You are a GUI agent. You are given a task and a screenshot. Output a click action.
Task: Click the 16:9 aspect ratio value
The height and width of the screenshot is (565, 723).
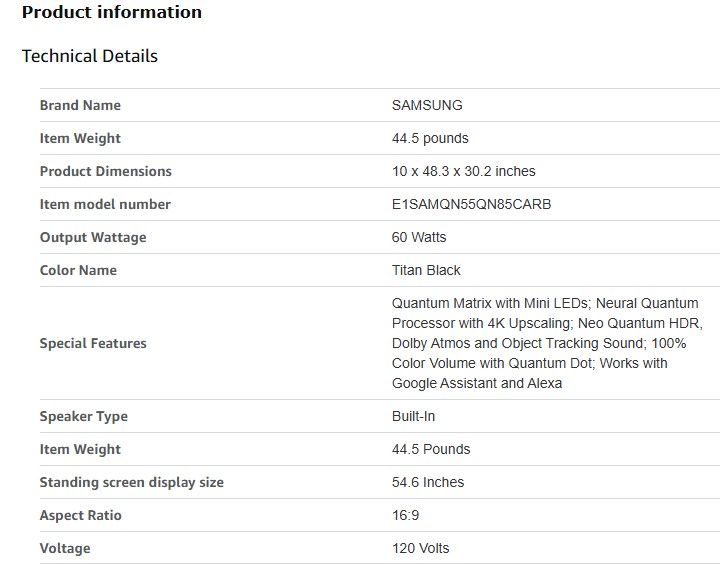[x=405, y=515]
